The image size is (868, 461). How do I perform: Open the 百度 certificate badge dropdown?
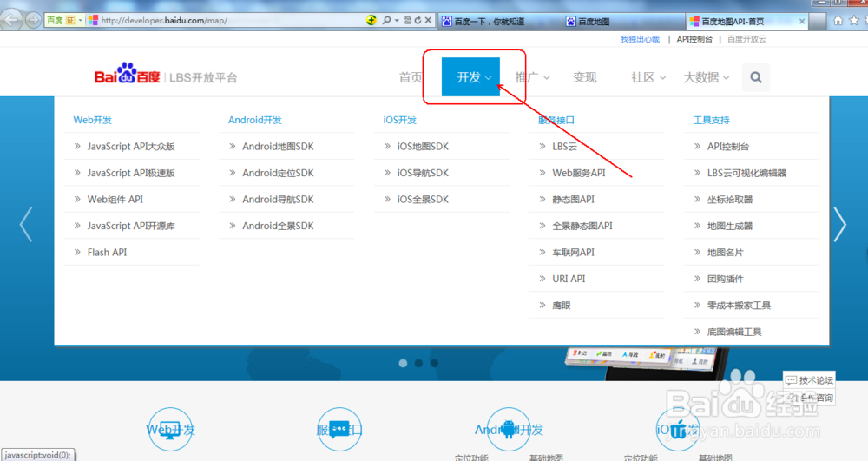pyautogui.click(x=64, y=21)
